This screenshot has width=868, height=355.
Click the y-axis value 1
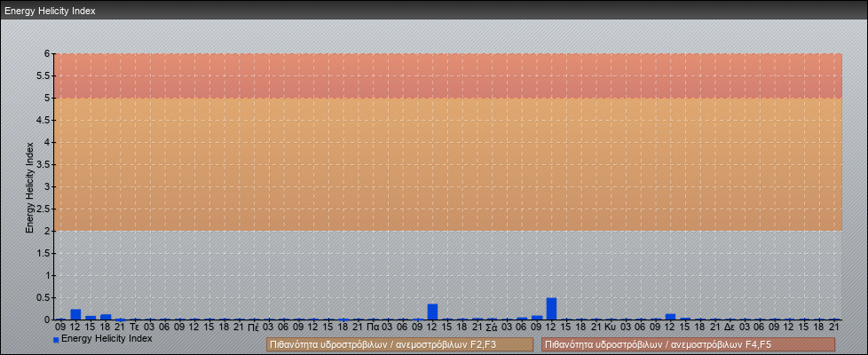coord(48,275)
